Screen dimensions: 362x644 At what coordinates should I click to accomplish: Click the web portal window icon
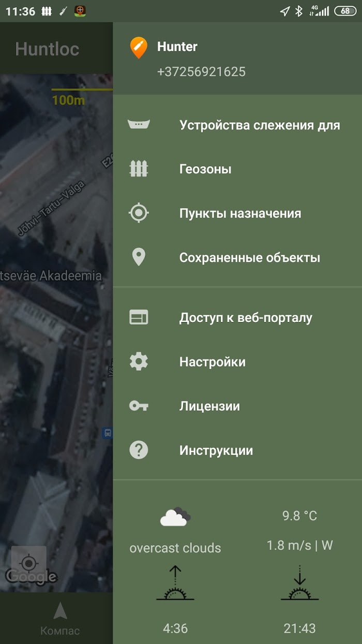(x=139, y=317)
